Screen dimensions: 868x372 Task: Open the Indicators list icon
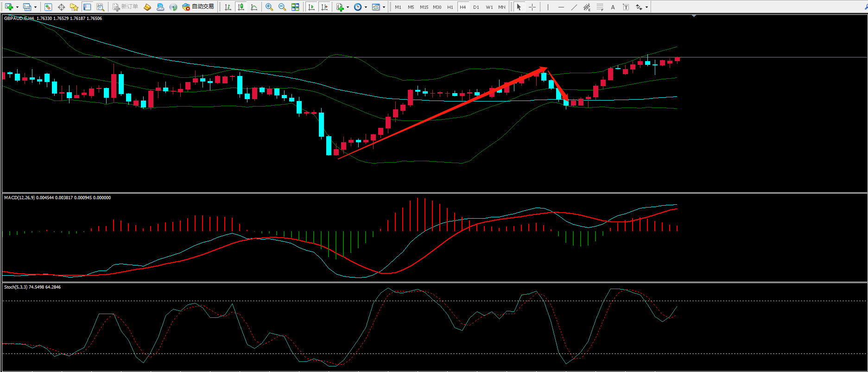click(x=340, y=7)
